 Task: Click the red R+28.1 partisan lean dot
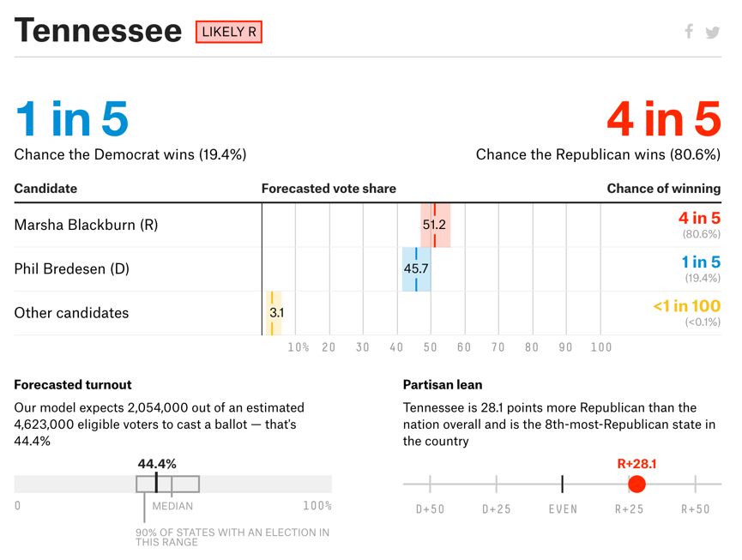point(637,485)
